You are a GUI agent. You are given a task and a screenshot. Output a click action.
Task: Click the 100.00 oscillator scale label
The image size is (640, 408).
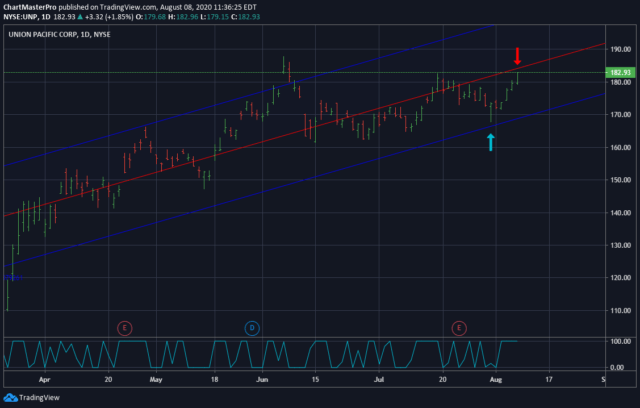coord(620,341)
